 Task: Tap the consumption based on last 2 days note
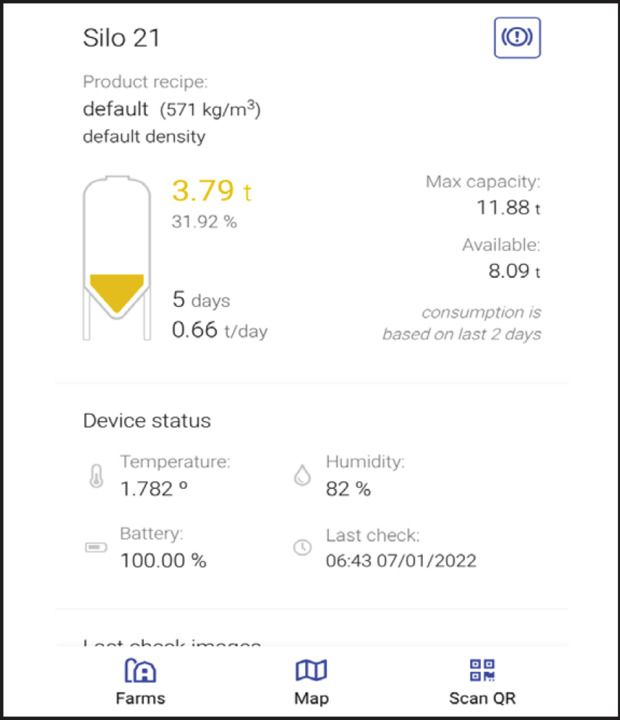coord(461,323)
